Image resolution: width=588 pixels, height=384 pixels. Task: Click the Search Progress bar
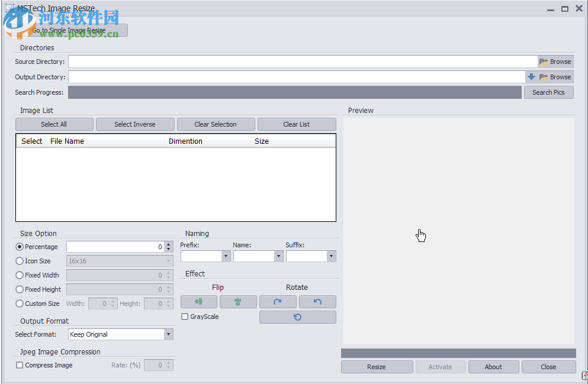(x=294, y=92)
